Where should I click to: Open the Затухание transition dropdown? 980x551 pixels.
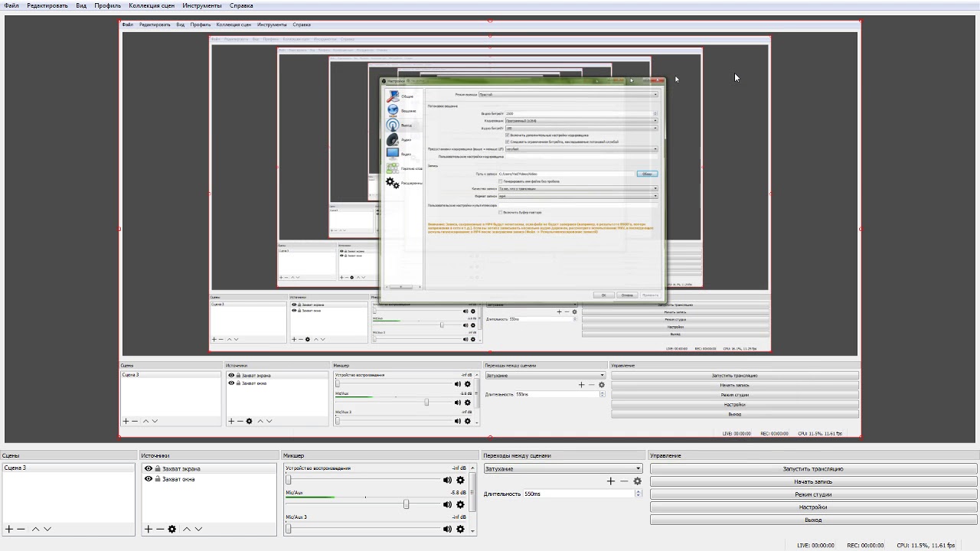pyautogui.click(x=563, y=468)
